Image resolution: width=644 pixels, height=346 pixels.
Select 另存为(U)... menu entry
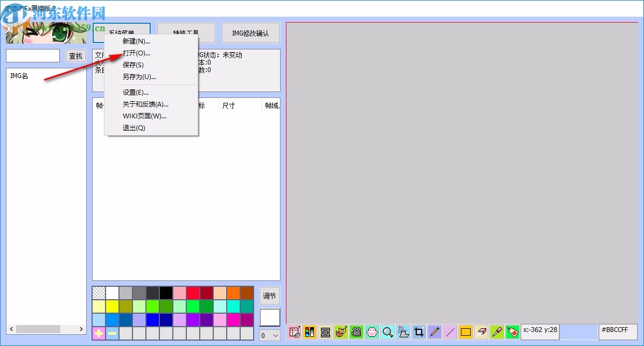click(x=139, y=76)
